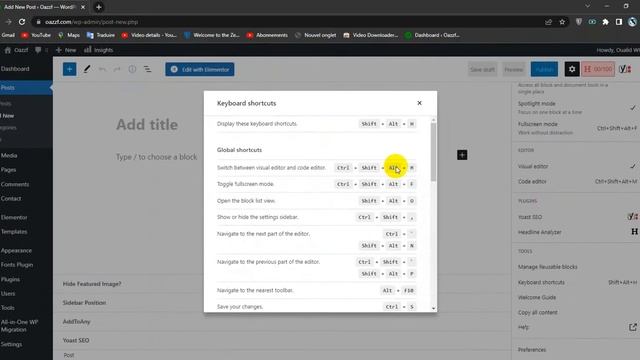Open Templates in the admin sidebar
The height and width of the screenshot is (360, 640).
(x=14, y=231)
